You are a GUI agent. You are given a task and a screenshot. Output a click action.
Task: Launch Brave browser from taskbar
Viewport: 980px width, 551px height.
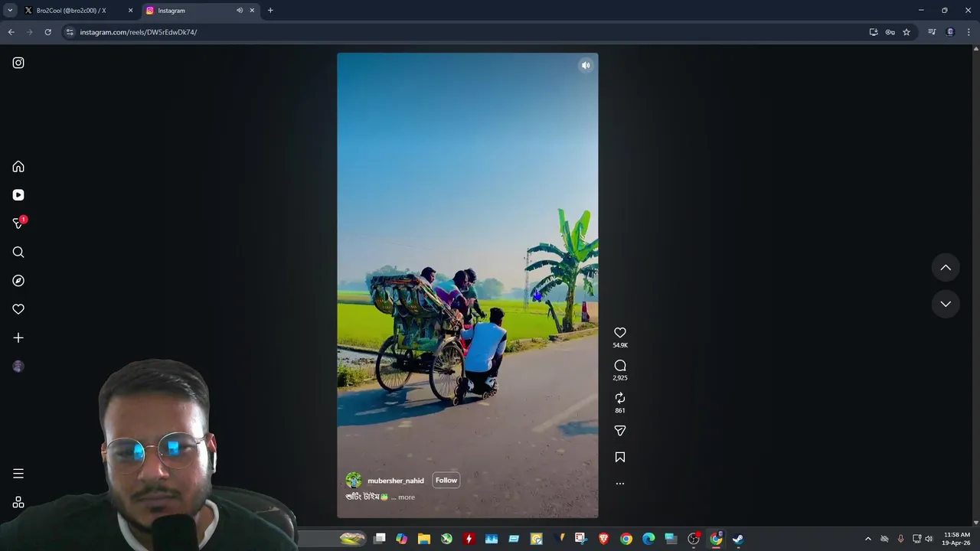point(603,539)
